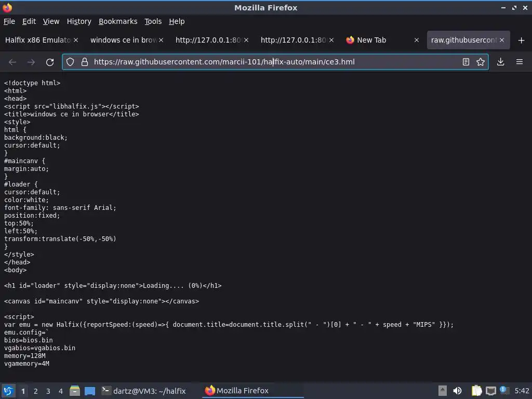
Task: Open the View menu
Action: tap(51, 21)
